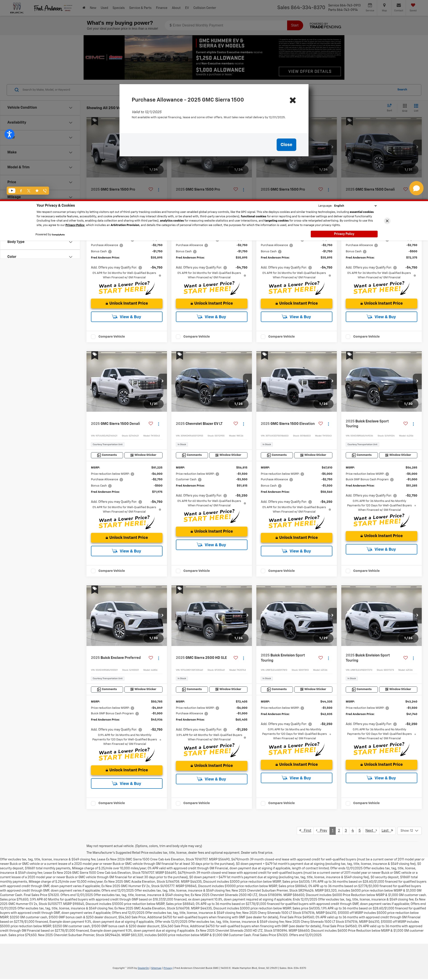Go to the Next results page
The image size is (428, 980).
coord(371,831)
